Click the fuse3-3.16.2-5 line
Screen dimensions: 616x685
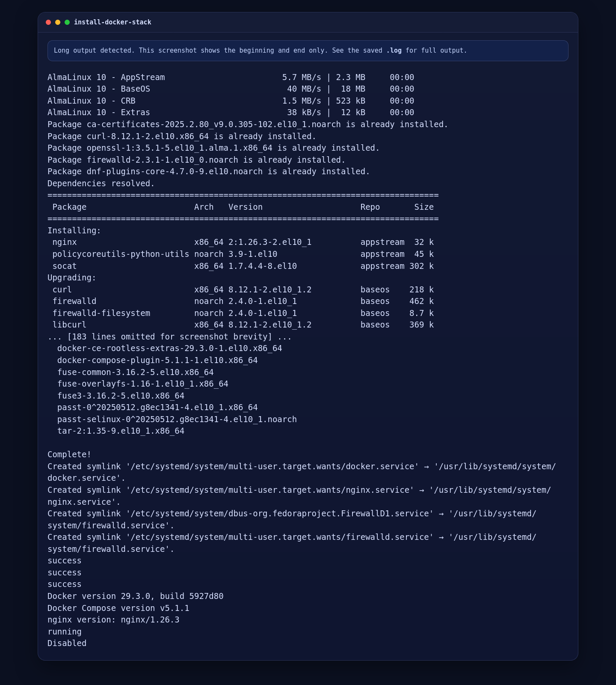pos(121,396)
